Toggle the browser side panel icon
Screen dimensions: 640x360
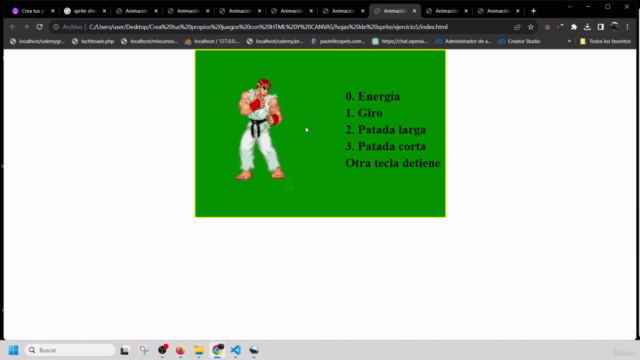pos(600,27)
